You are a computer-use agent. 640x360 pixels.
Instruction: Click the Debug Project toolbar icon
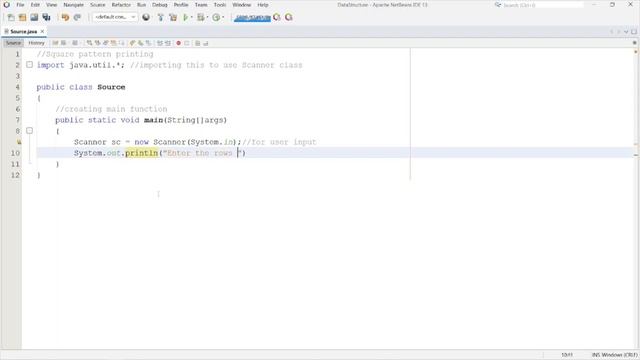[x=200, y=17]
